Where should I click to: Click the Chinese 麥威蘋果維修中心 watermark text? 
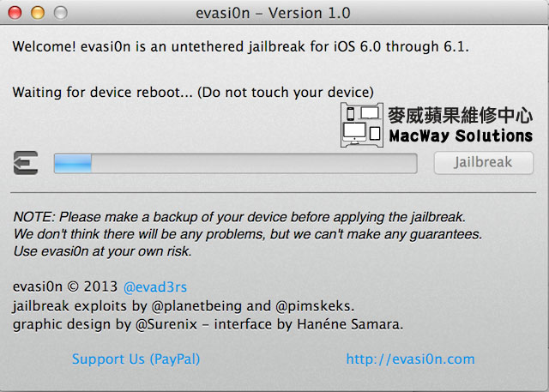tap(461, 115)
